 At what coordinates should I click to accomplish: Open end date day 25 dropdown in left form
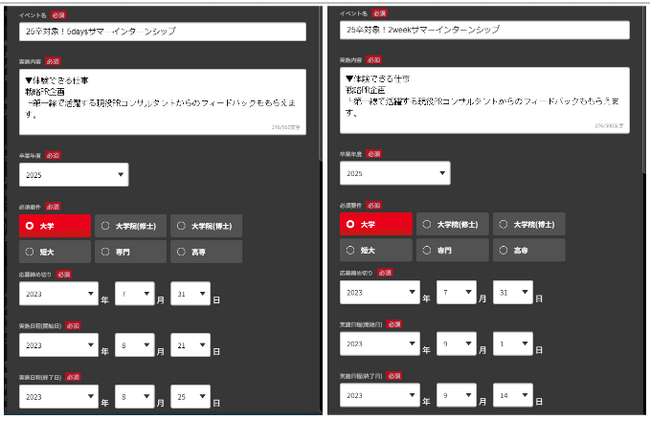coord(191,397)
